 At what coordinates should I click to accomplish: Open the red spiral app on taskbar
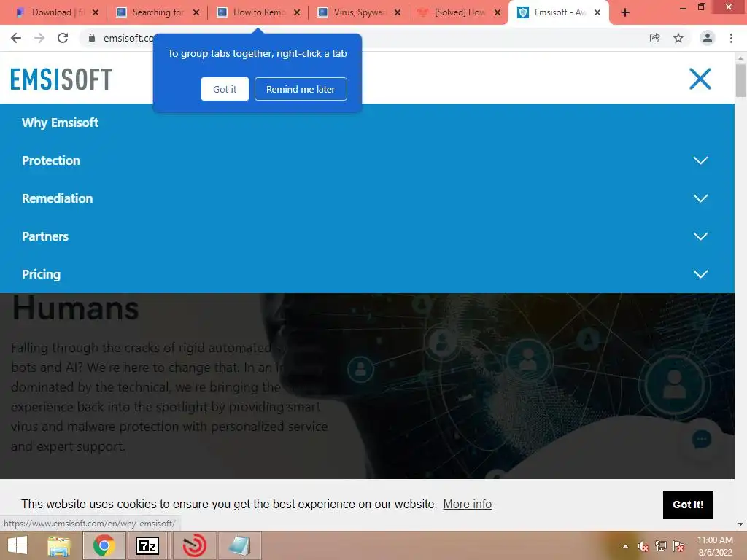[x=194, y=545]
